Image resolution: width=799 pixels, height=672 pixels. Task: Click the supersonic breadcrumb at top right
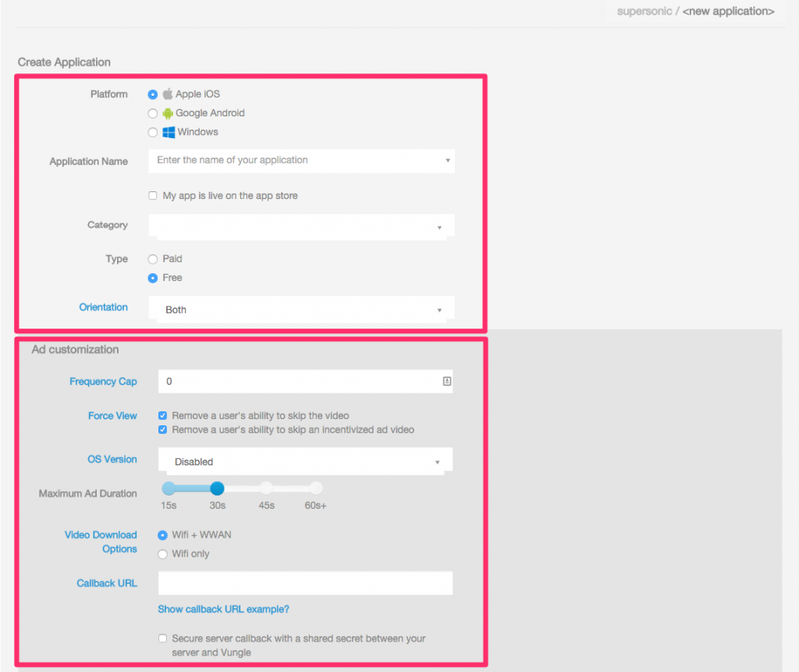[x=645, y=11]
